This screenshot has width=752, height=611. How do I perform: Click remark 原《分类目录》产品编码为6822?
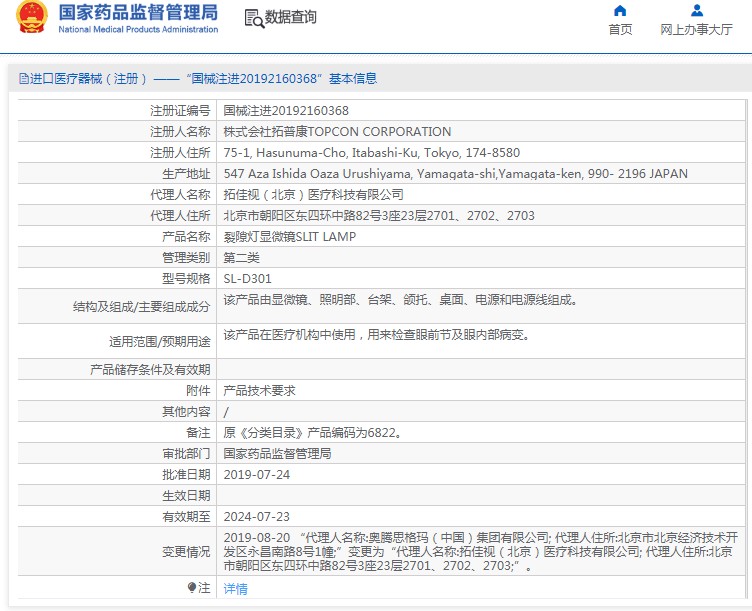pos(313,433)
